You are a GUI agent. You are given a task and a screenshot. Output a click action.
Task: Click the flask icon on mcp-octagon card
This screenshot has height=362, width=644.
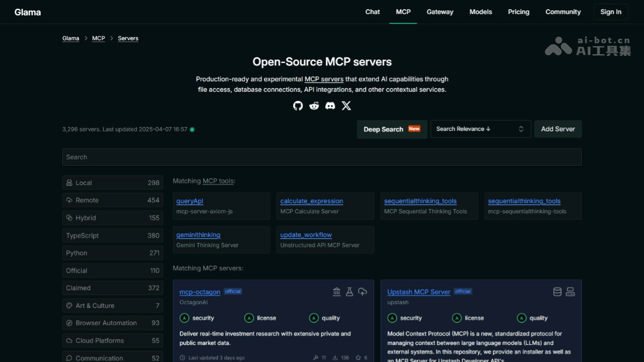[349, 292]
